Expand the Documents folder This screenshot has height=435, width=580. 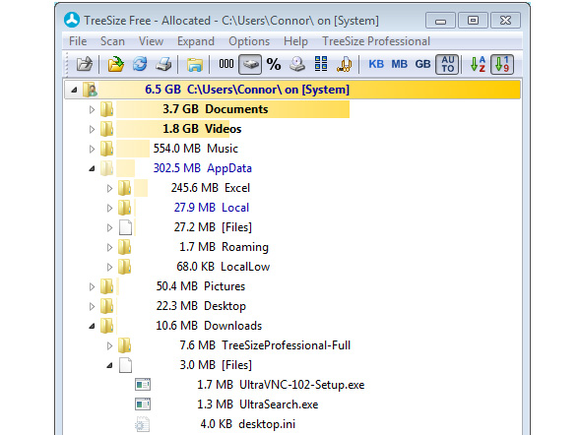click(92, 109)
